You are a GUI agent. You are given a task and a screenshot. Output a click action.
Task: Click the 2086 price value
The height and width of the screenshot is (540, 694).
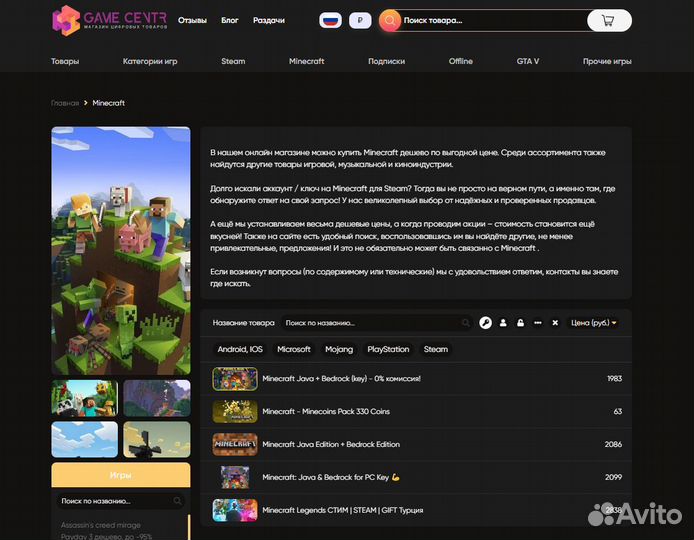(x=613, y=444)
